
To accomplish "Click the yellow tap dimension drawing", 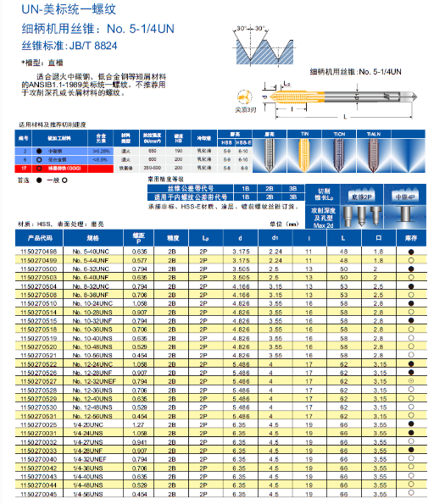I will pos(343,100).
